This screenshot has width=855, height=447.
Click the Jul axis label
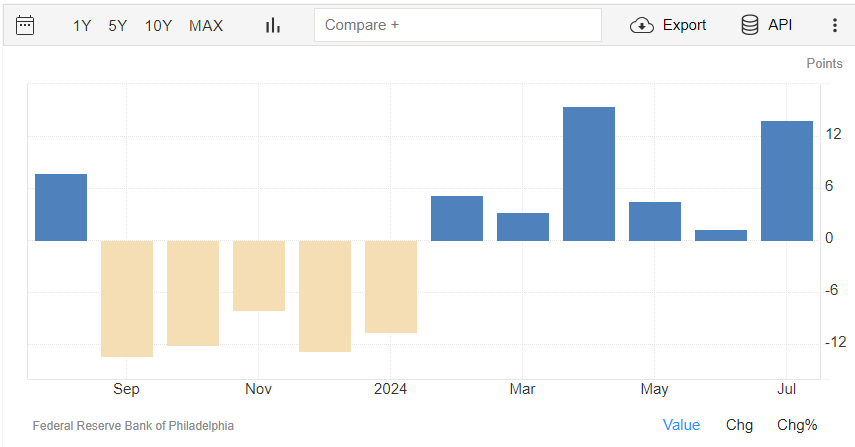coord(786,389)
